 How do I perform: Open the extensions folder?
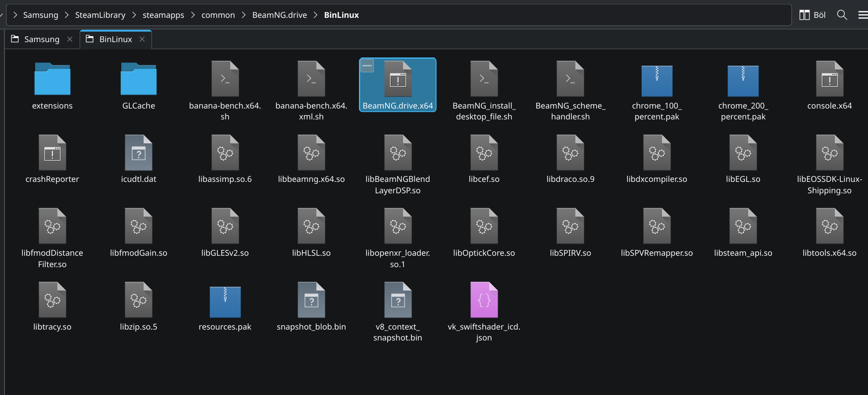pos(52,79)
